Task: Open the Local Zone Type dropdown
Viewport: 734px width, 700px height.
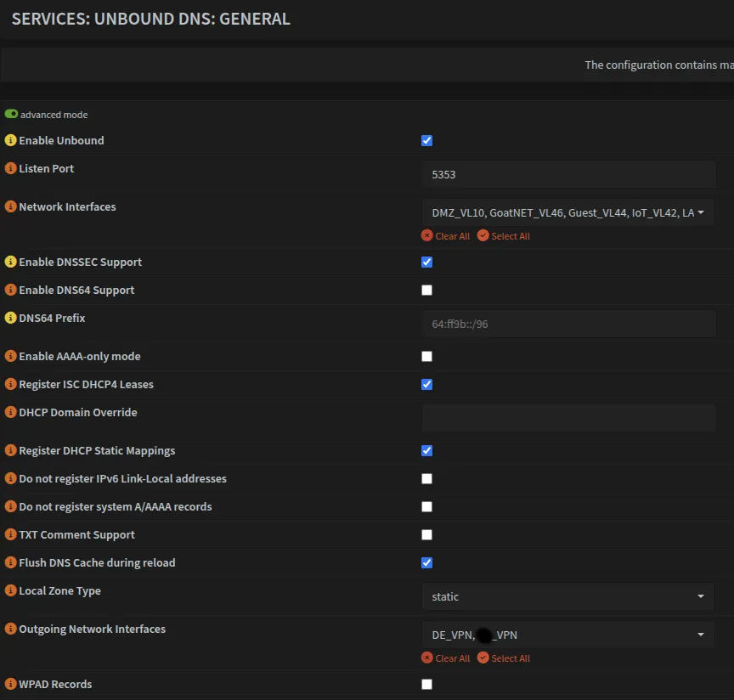Action: (x=567, y=596)
